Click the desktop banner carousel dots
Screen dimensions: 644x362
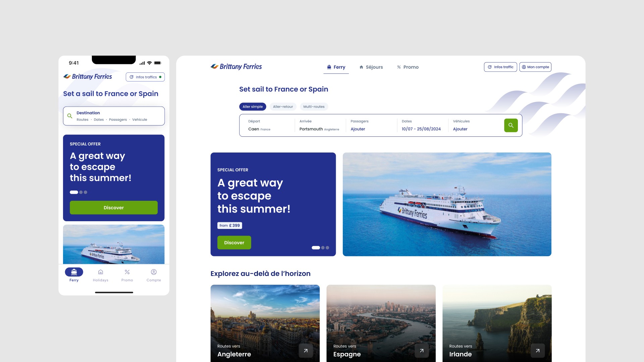click(x=320, y=248)
